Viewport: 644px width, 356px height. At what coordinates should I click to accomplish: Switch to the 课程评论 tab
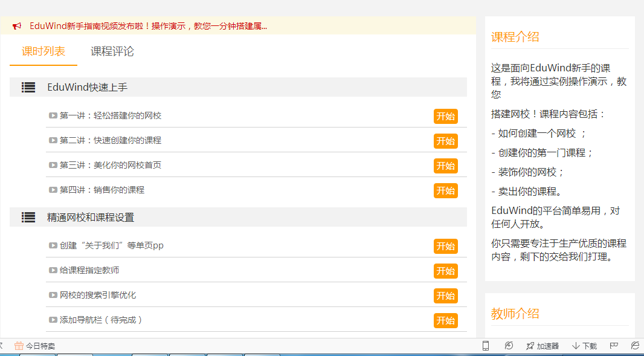(x=112, y=51)
